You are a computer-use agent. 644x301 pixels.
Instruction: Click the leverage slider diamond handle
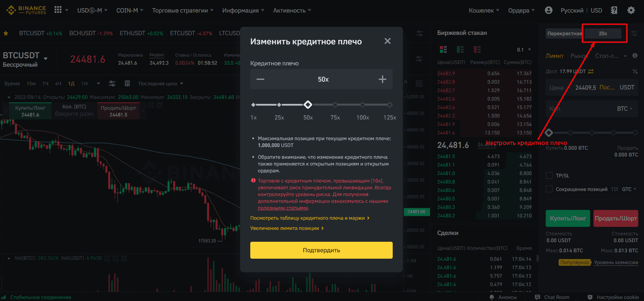pos(308,105)
